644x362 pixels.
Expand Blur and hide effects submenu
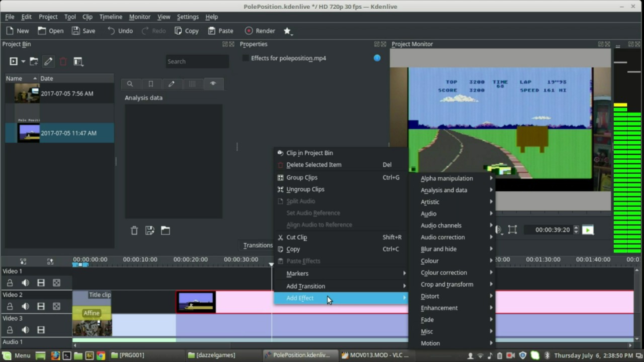pos(452,249)
